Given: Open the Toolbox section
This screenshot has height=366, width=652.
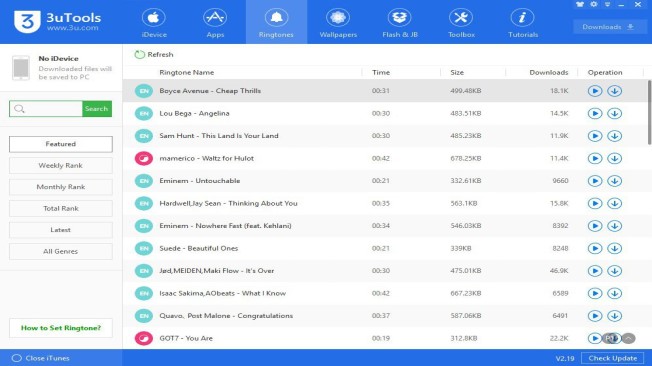Looking at the screenshot, I should pos(461,22).
